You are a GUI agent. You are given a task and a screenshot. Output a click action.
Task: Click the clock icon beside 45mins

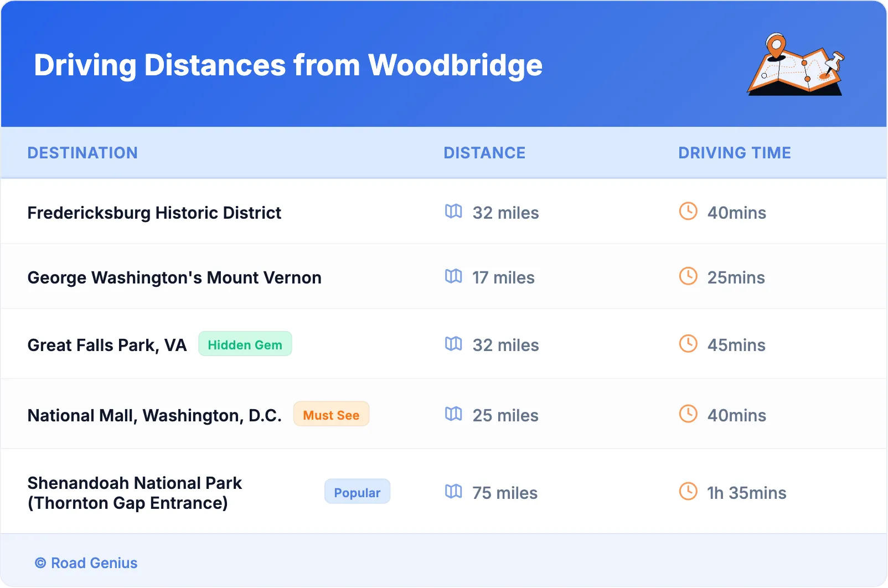(688, 344)
